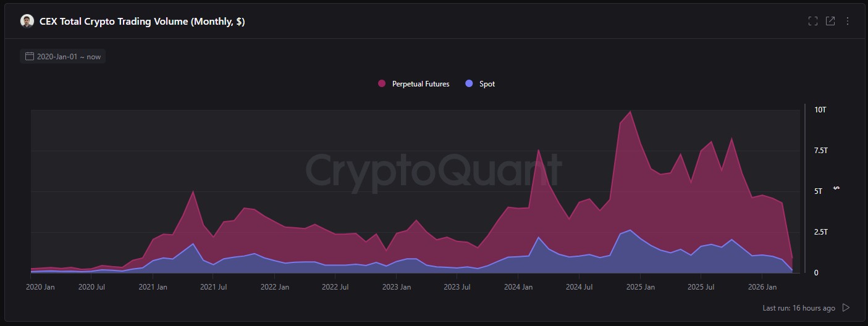Click the 2.5T gridline label on the y-axis

click(821, 232)
